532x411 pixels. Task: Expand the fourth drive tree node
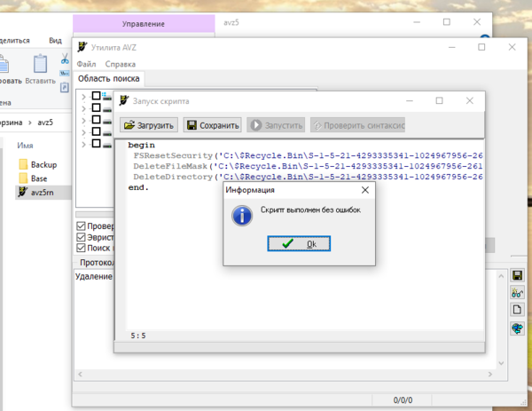pos(84,132)
